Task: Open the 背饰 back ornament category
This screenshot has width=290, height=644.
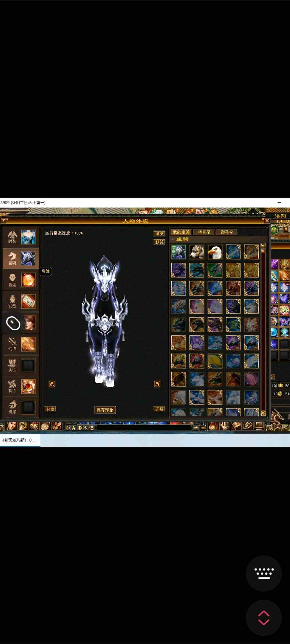Action: [x=12, y=386]
